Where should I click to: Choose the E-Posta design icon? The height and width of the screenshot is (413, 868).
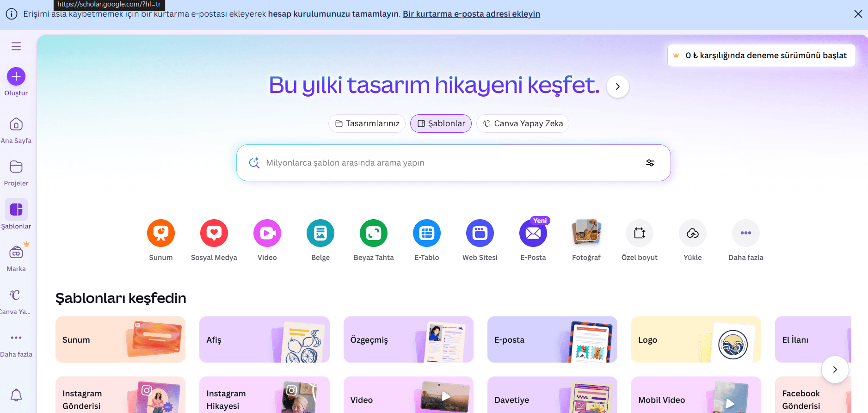pyautogui.click(x=533, y=233)
